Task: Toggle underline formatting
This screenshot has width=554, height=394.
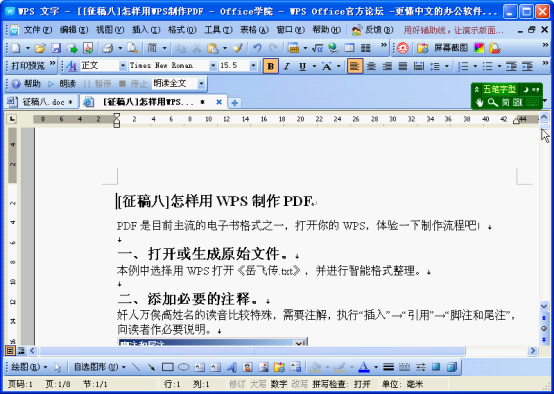Action: 302,66
